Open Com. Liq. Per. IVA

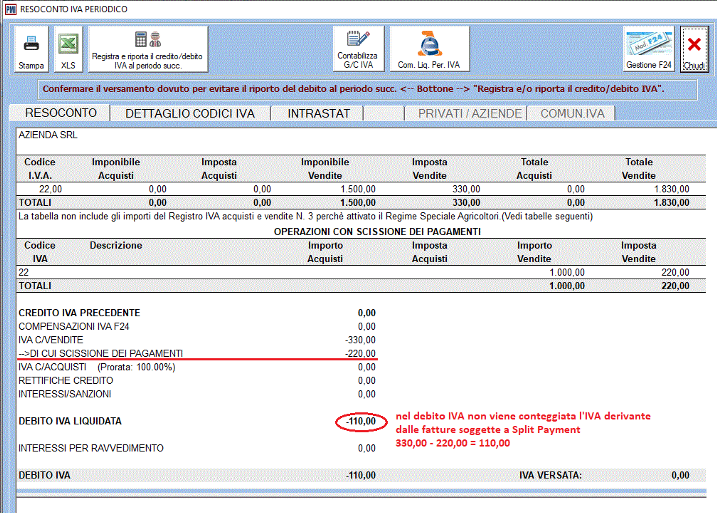(428, 48)
